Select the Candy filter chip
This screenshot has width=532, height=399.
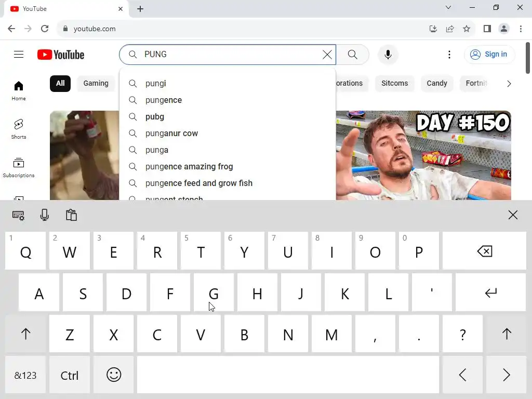[436, 84]
